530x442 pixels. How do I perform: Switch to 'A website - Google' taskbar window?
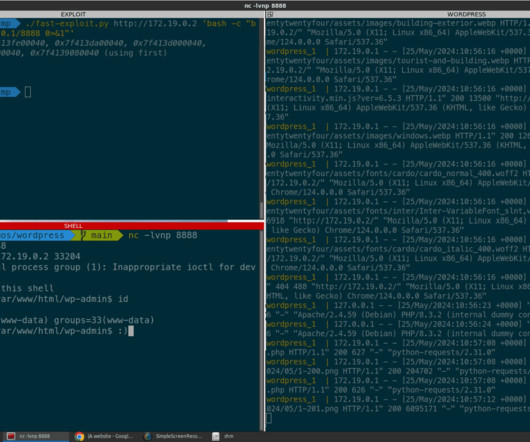pyautogui.click(x=104, y=436)
